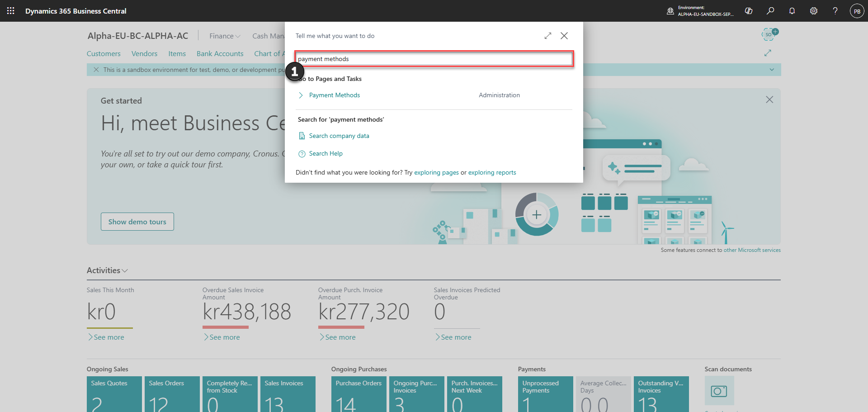Expand the Tell Me dialog with the arrow icon

coord(548,36)
